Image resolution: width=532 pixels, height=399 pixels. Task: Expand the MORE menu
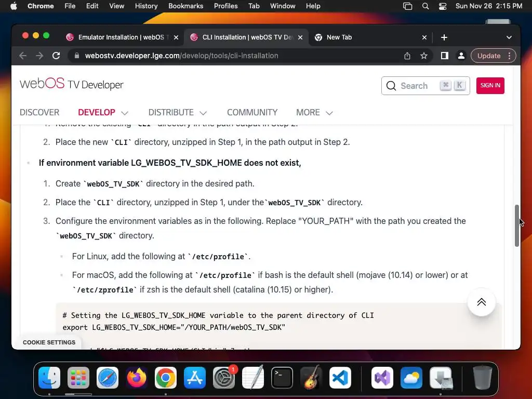314,112
